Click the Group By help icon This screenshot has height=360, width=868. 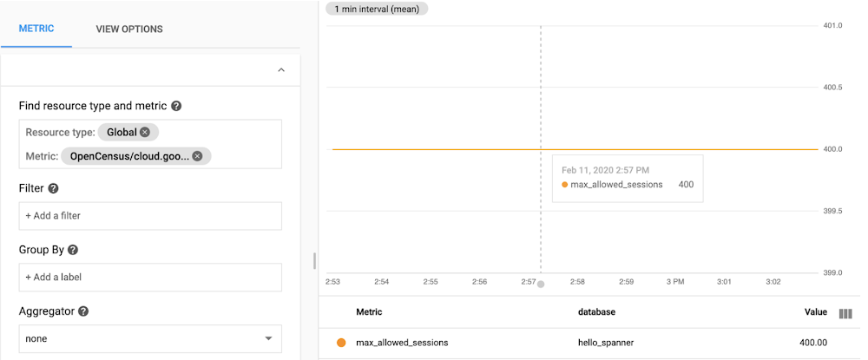click(73, 250)
